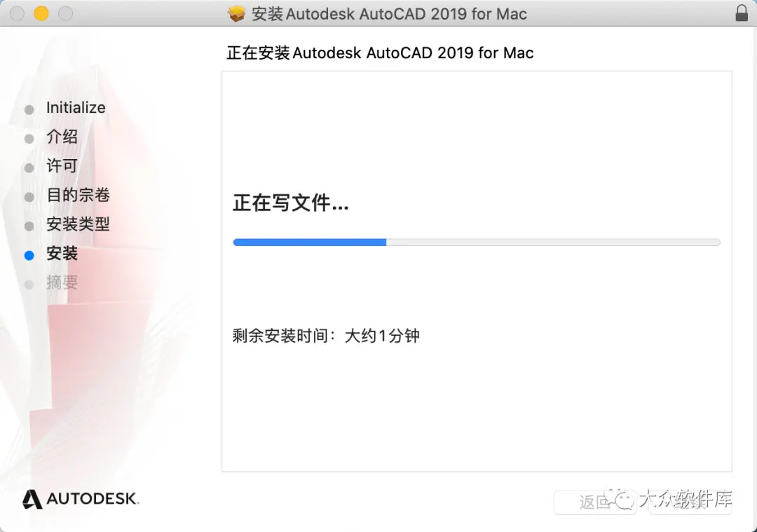Click the blue bullet beside 安装 step
Image resolution: width=757 pixels, height=532 pixels.
tap(29, 255)
